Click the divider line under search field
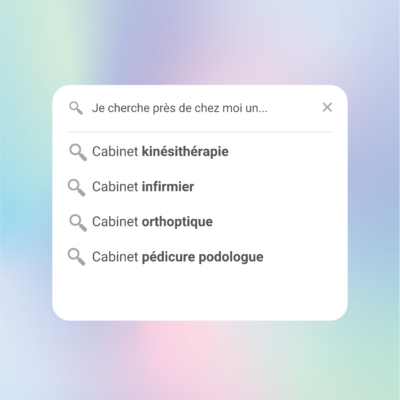400x400 pixels. point(200,132)
